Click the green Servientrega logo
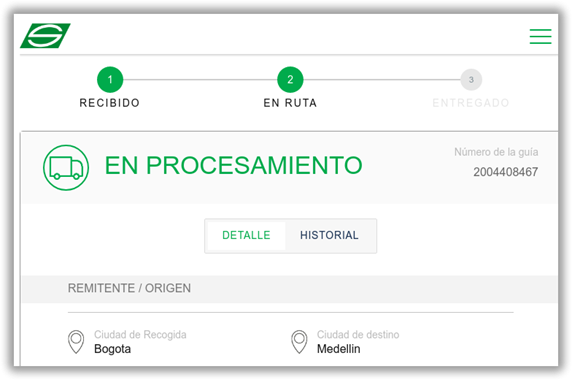 pyautogui.click(x=45, y=35)
